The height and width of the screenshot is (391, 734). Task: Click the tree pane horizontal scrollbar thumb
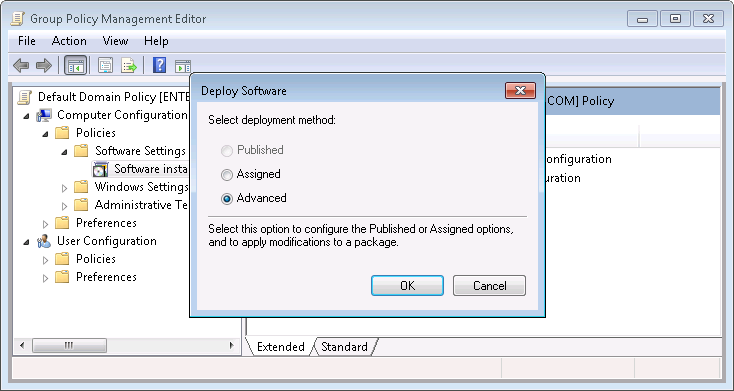pos(69,346)
